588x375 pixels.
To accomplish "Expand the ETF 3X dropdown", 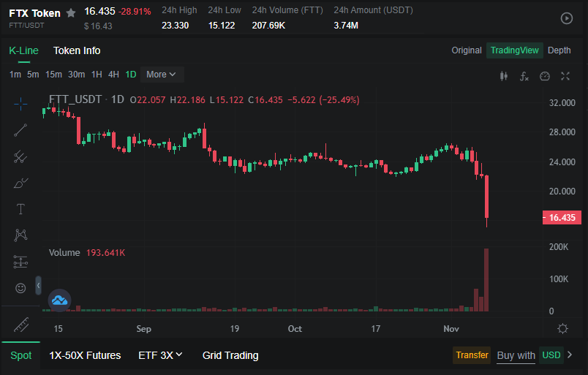I will pyautogui.click(x=160, y=355).
